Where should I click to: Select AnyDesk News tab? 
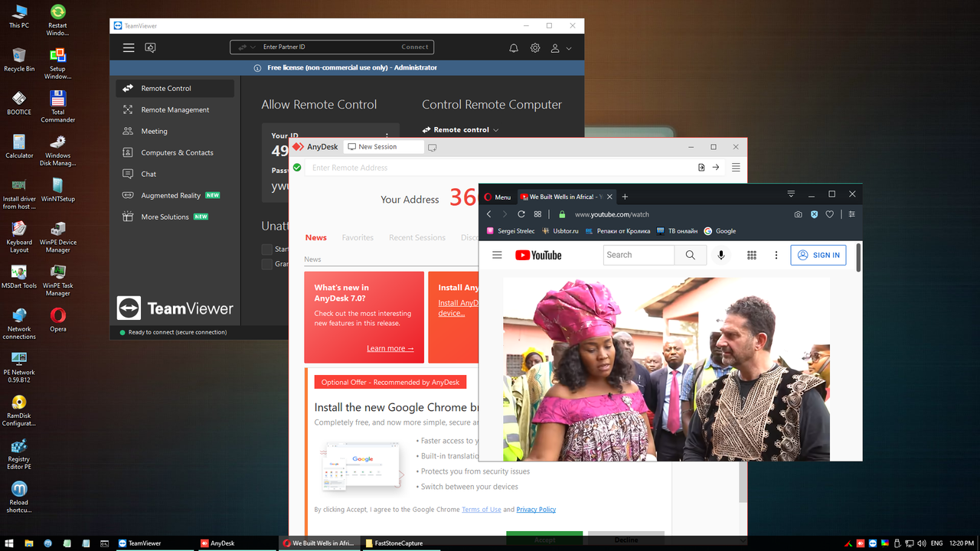pos(315,237)
